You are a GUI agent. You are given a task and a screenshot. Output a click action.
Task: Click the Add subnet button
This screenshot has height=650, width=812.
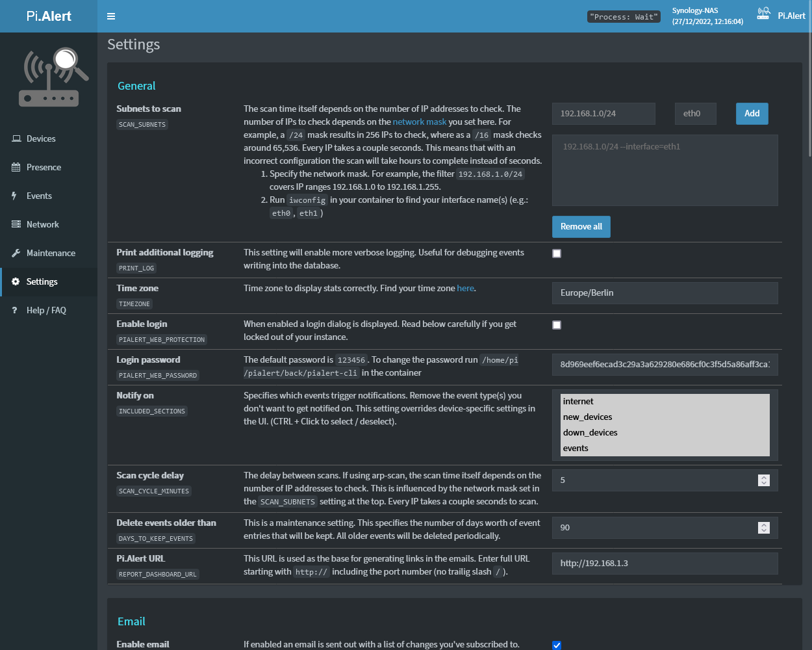tap(752, 114)
